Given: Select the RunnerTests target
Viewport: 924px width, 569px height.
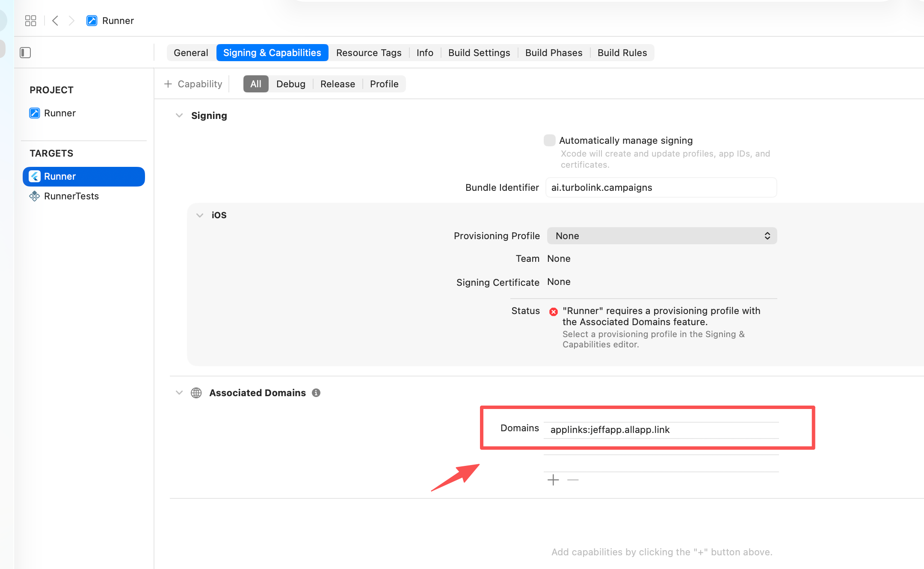Looking at the screenshot, I should [71, 196].
